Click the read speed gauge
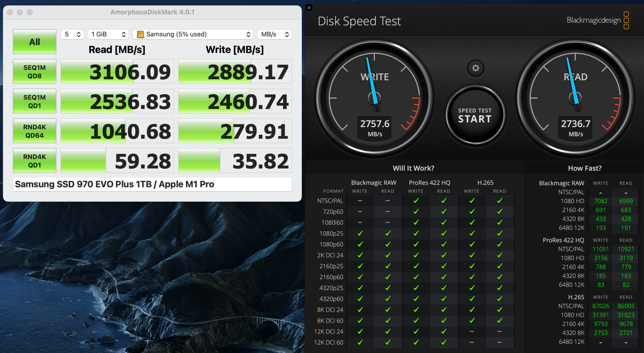This screenshot has height=353, width=644. 575,98
